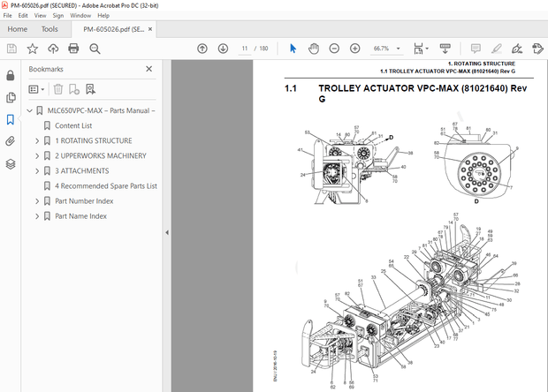Click the Save file icon
The image size is (548, 392).
click(11, 49)
